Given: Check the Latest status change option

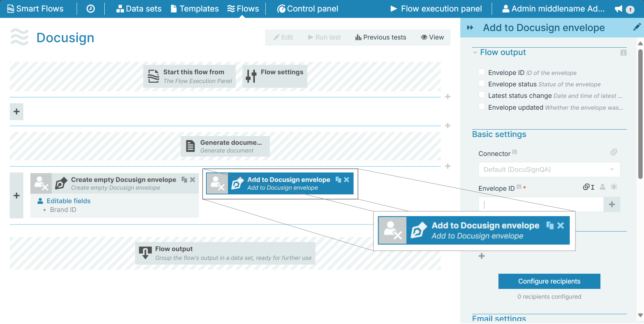Looking at the screenshot, I should (482, 95).
